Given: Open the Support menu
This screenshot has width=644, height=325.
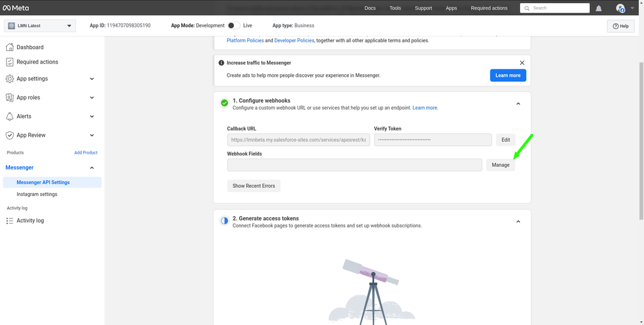Looking at the screenshot, I should [423, 8].
